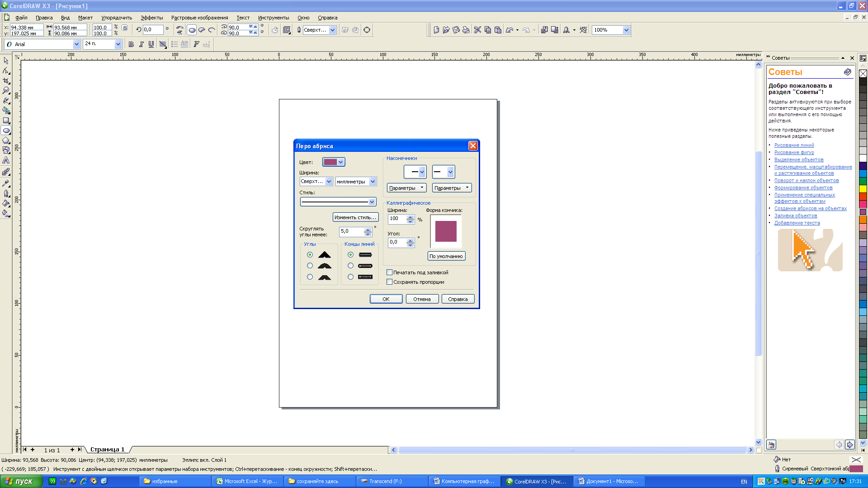Open the Инструменты menu
868x488 pixels.
pyautogui.click(x=273, y=18)
